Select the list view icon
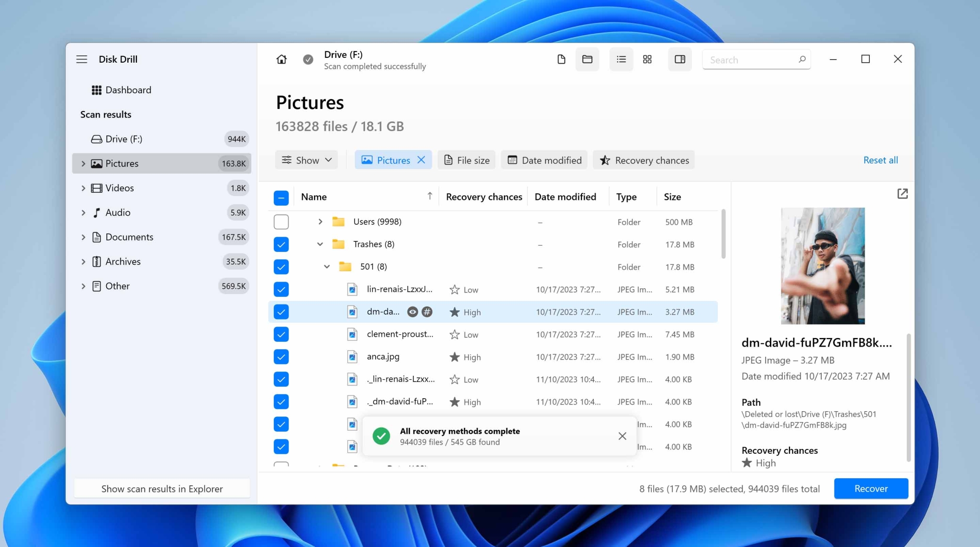Viewport: 980px width, 547px height. [x=621, y=59]
